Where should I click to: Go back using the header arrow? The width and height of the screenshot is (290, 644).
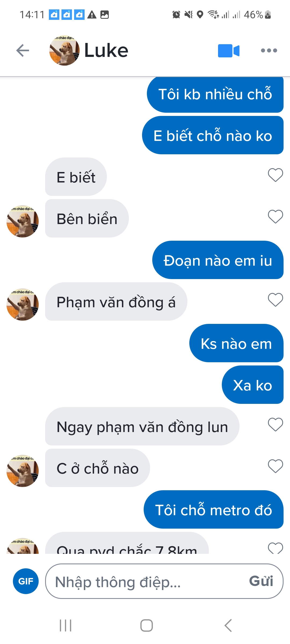tap(23, 50)
